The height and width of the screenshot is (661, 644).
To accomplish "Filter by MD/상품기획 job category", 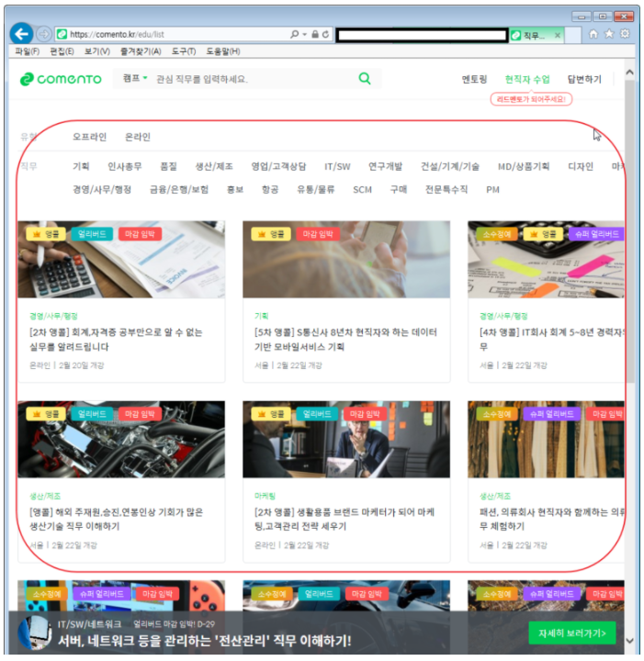I will (x=524, y=166).
